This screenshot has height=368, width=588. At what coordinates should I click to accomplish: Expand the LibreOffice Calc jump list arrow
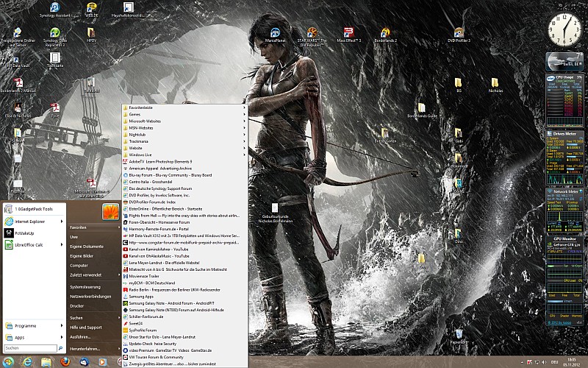coord(62,245)
